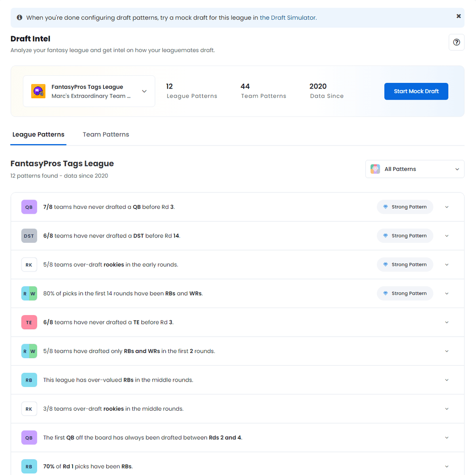Click the Draft Intel heading

[30, 39]
